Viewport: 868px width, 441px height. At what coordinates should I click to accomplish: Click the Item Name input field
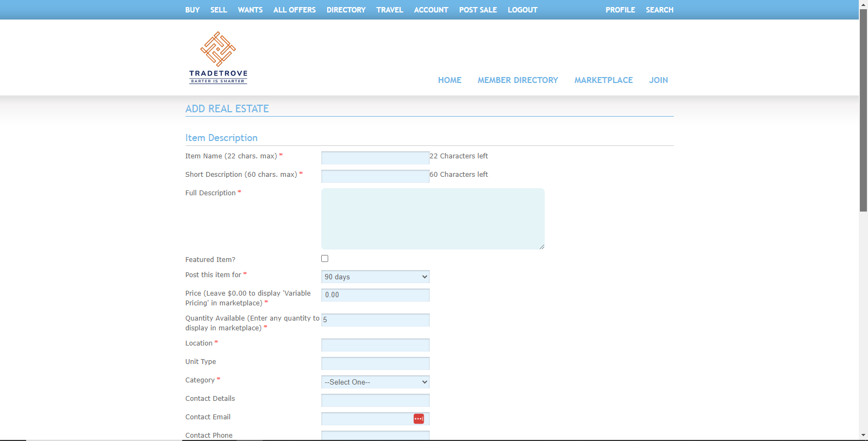click(x=375, y=158)
